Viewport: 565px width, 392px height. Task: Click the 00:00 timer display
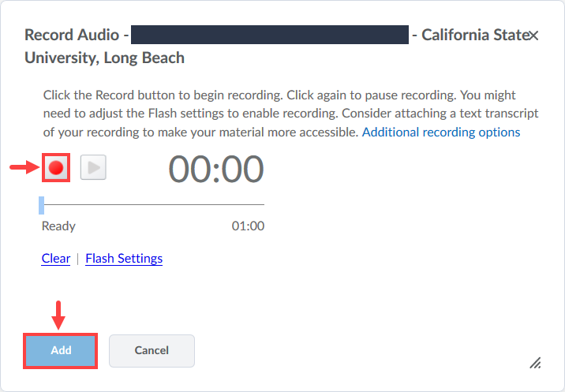click(215, 169)
